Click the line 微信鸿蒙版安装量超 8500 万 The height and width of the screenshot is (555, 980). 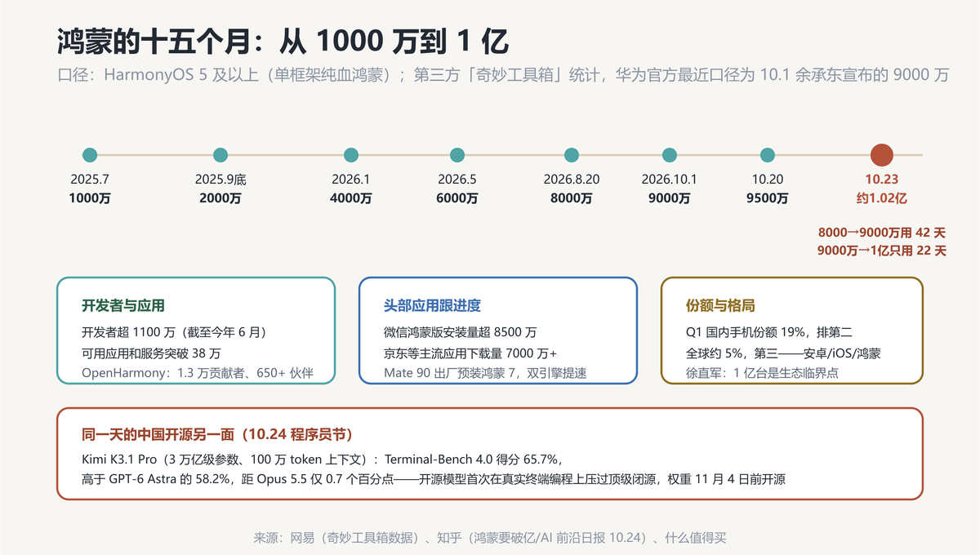pyautogui.click(x=460, y=333)
